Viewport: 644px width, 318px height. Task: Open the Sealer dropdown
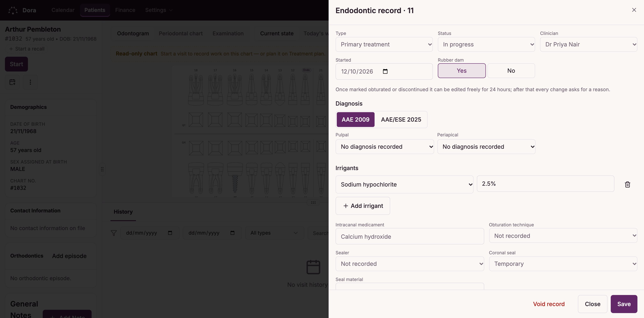click(409, 264)
